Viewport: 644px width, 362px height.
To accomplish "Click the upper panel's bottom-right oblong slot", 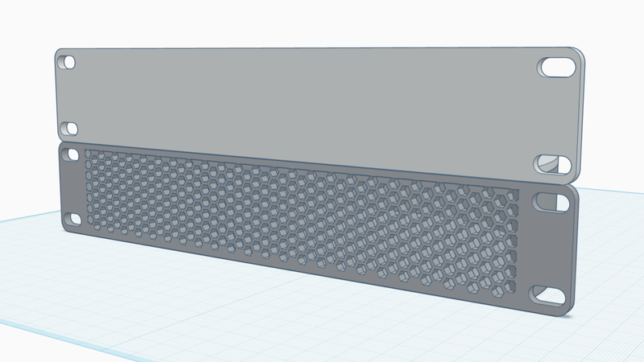I will tap(552, 164).
